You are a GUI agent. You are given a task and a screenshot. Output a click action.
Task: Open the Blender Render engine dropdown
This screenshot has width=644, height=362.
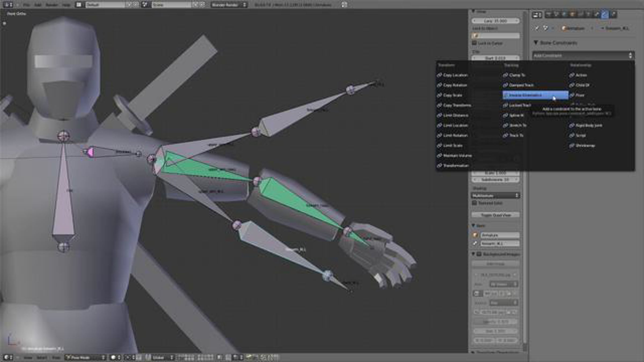point(229,5)
